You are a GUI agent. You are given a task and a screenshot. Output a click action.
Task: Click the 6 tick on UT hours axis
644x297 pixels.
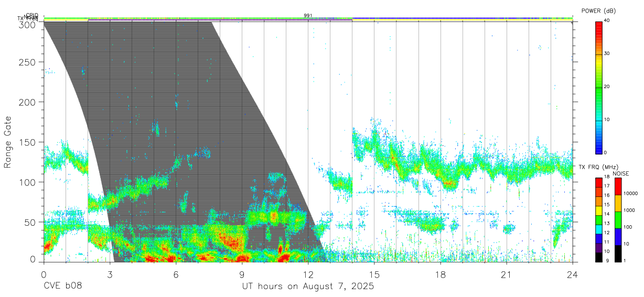(x=176, y=274)
